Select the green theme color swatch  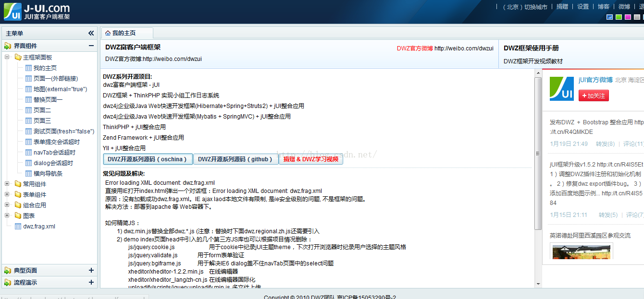tap(619, 17)
